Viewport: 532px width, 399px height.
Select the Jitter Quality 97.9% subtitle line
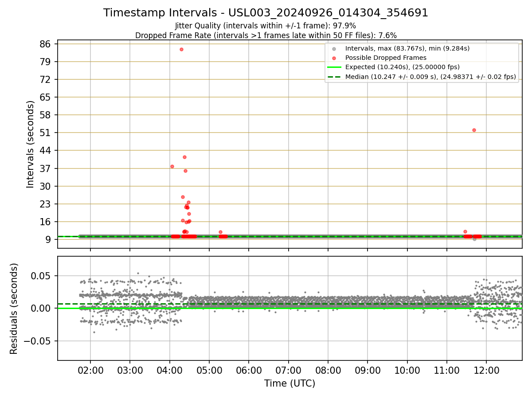coord(266,26)
